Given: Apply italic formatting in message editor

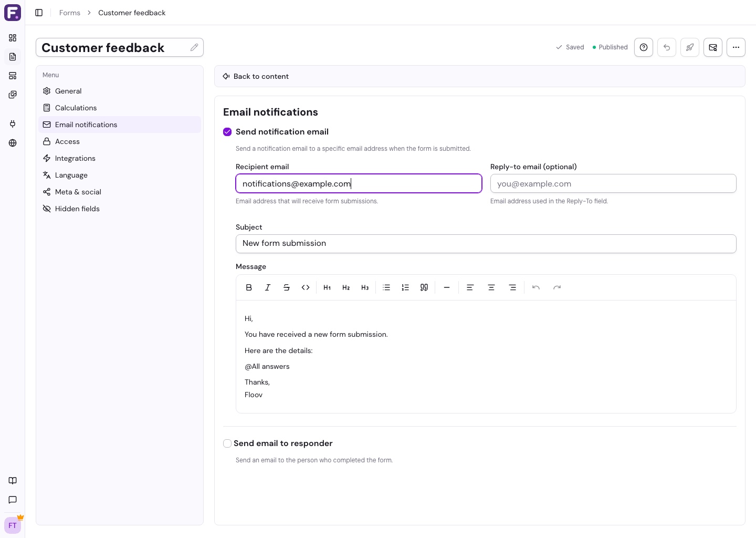Looking at the screenshot, I should (268, 287).
